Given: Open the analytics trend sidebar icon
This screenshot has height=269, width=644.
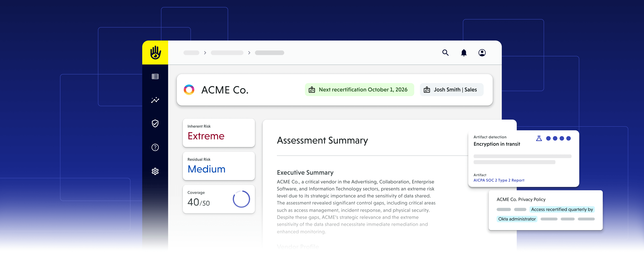Looking at the screenshot, I should (x=155, y=100).
